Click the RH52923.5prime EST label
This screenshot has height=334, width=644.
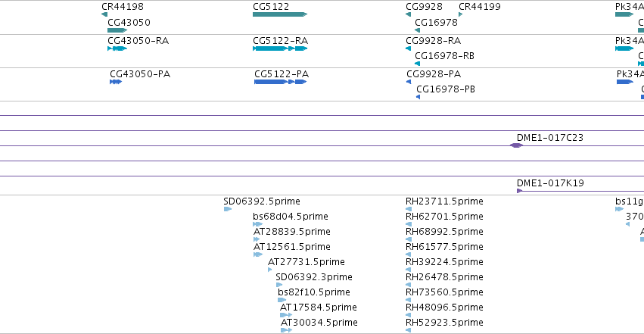[x=444, y=323]
